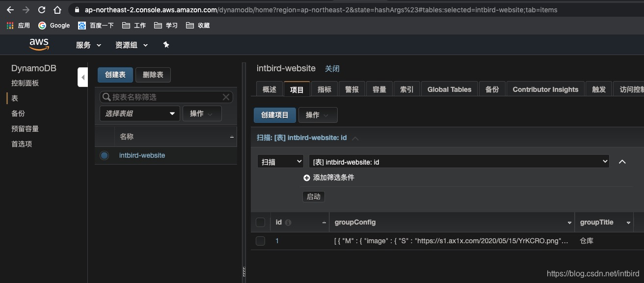Open Google bookmark
This screenshot has width=644, height=283.
click(54, 25)
